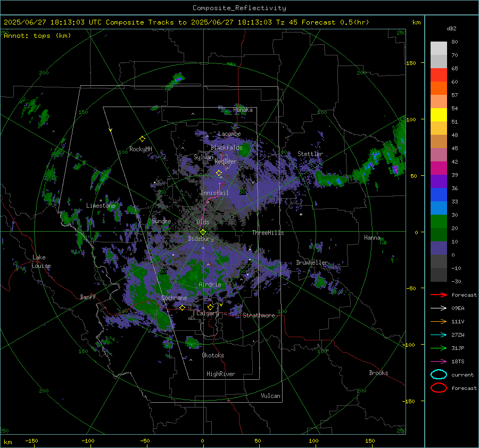Click the red forecast arrow in legend
The width and height of the screenshot is (479, 448).
(439, 295)
